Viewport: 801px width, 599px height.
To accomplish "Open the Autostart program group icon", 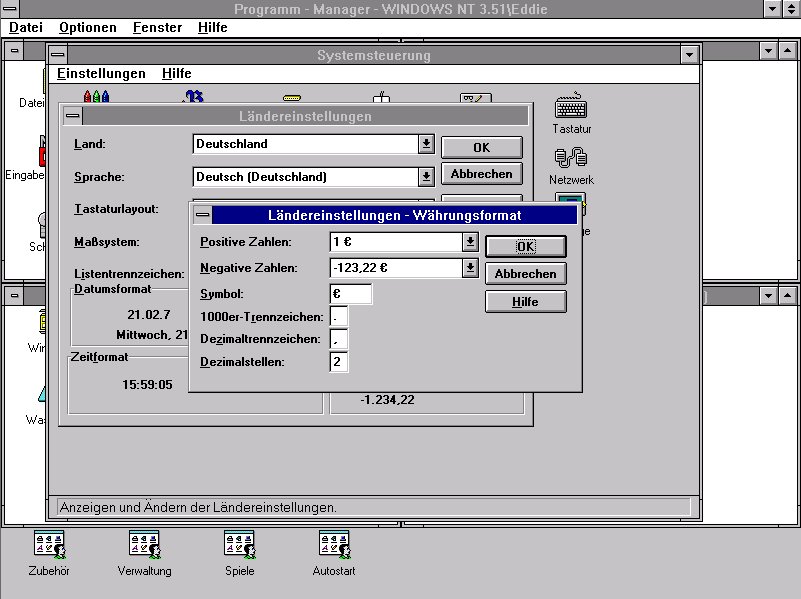I will (x=334, y=545).
